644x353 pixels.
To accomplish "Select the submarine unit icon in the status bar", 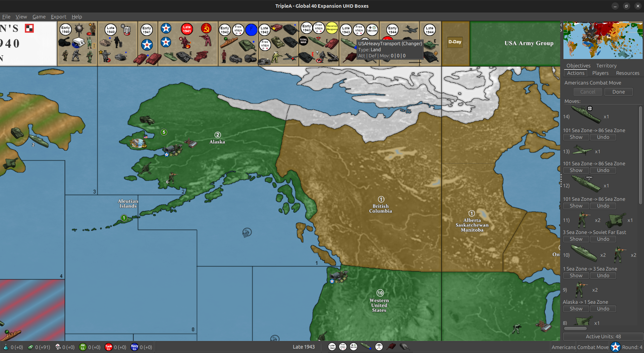I will point(366,347).
